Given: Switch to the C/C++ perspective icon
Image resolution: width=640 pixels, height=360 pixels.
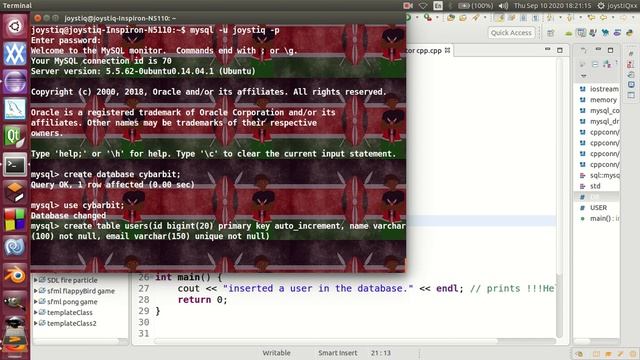Looking at the screenshot, I should [x=581, y=33].
